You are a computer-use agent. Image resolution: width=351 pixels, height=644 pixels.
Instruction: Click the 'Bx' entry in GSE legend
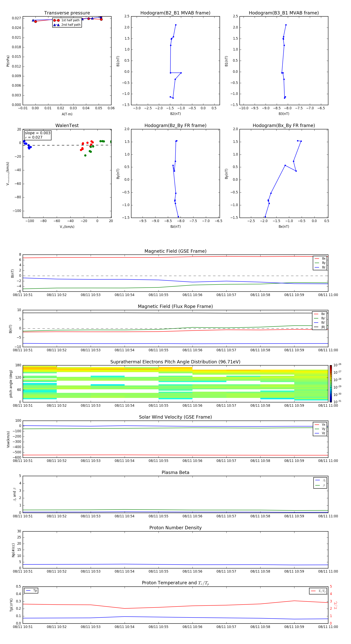click(320, 259)
